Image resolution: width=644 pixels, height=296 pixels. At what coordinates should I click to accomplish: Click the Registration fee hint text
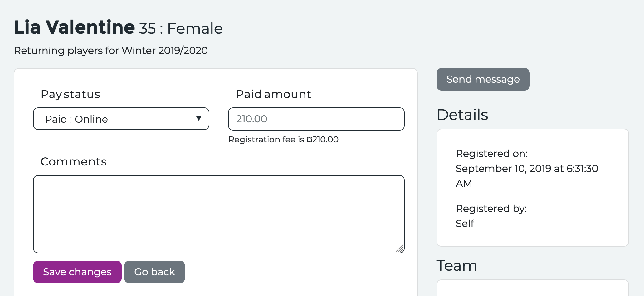coord(283,140)
